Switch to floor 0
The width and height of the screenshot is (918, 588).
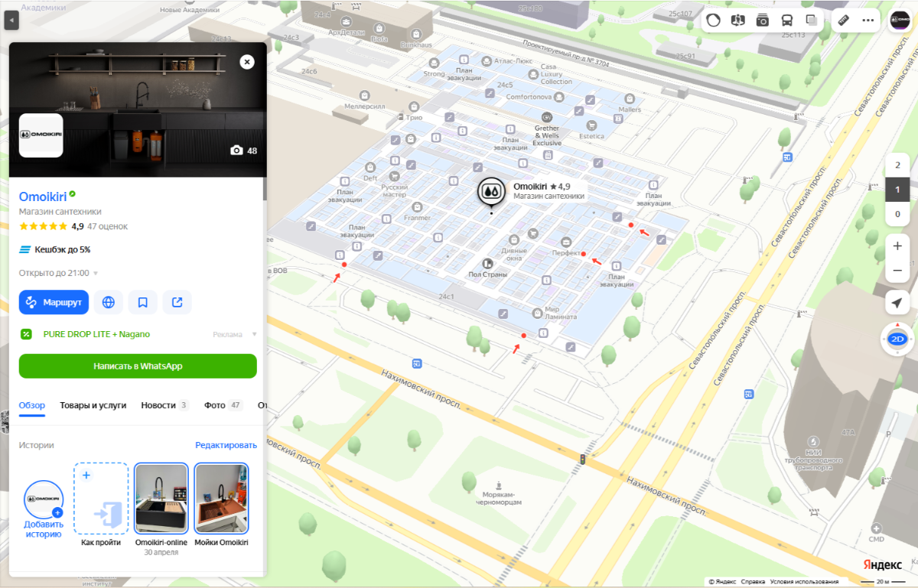pos(897,214)
